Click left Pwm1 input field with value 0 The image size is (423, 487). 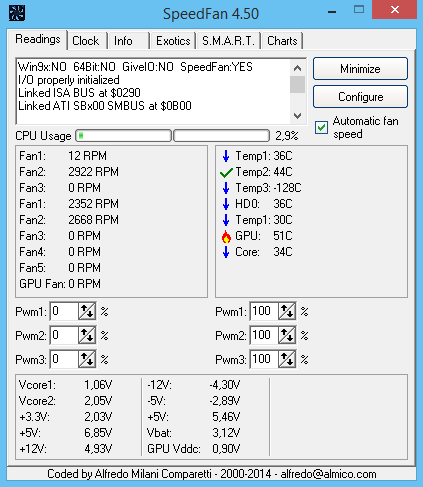(64, 311)
